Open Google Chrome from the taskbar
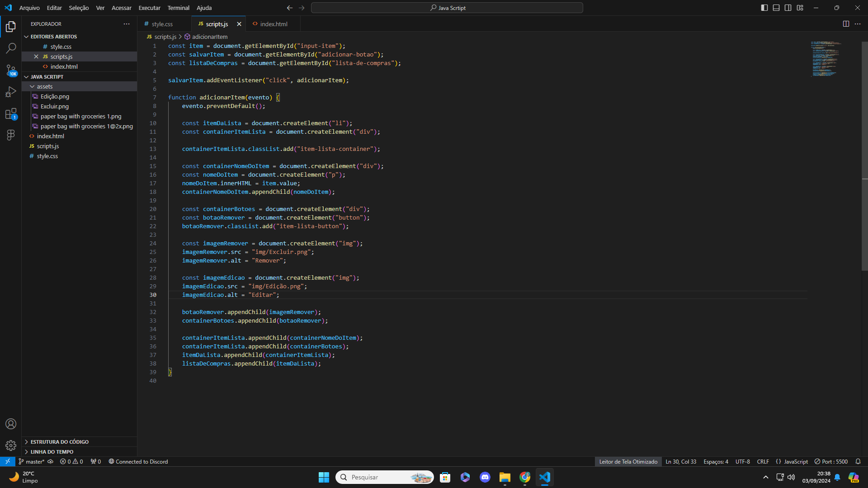Viewport: 868px width, 488px height. (x=525, y=477)
